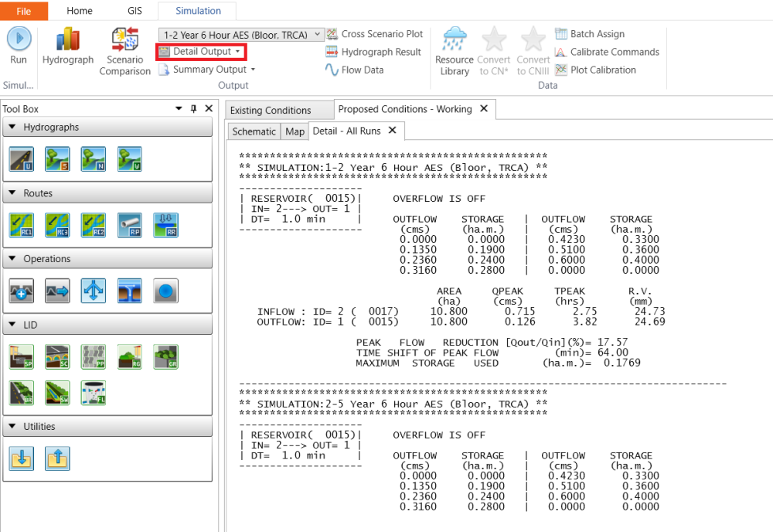Pick the FL LID tool
Image resolution: width=773 pixels, height=532 pixels.
click(x=94, y=393)
